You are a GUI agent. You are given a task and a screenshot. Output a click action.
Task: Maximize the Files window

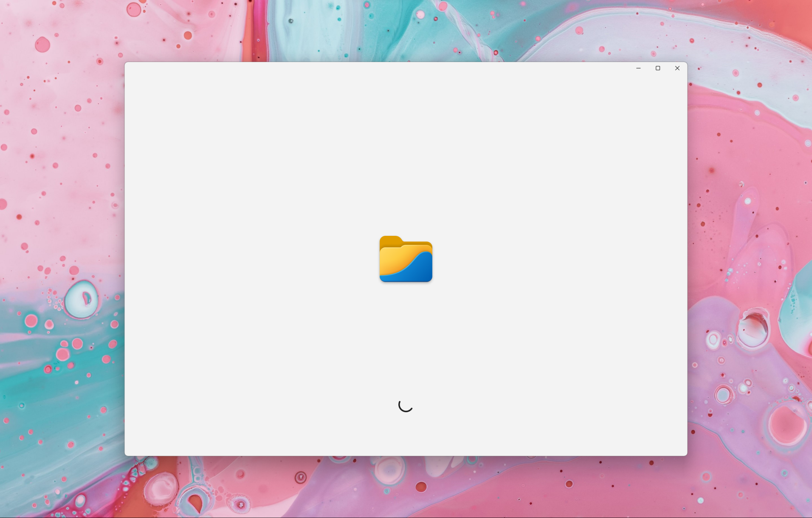point(657,68)
